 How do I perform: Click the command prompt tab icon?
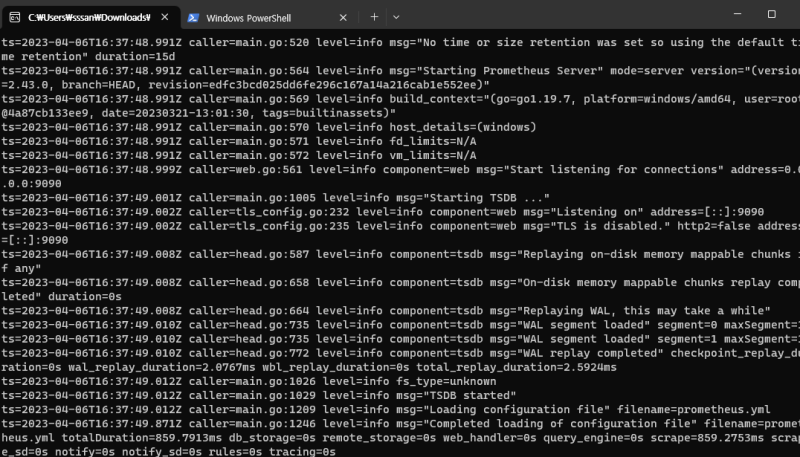point(15,17)
